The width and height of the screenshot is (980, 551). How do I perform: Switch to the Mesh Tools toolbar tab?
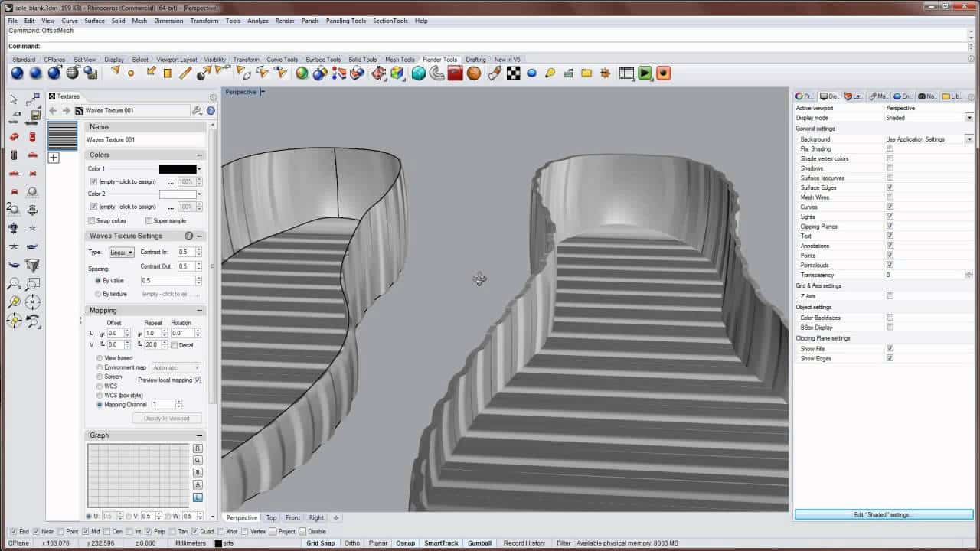pyautogui.click(x=400, y=60)
